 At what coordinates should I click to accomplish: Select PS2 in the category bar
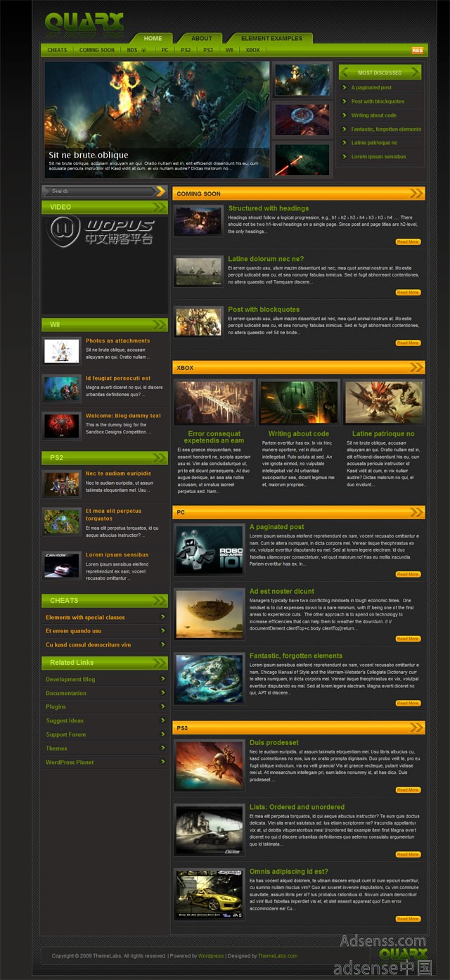pos(186,50)
